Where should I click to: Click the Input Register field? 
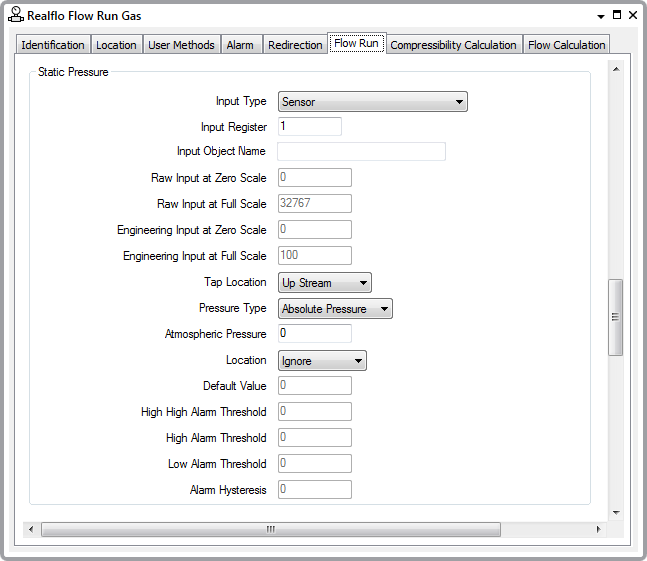click(x=309, y=127)
